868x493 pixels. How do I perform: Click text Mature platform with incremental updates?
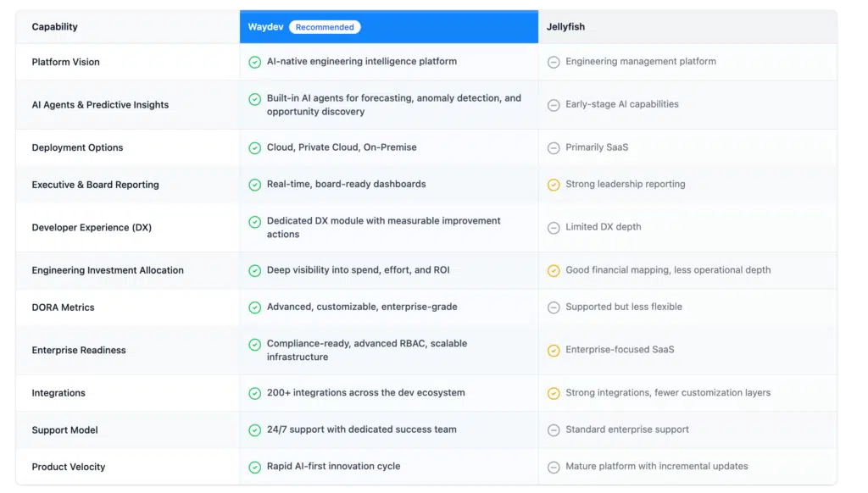[x=657, y=466]
